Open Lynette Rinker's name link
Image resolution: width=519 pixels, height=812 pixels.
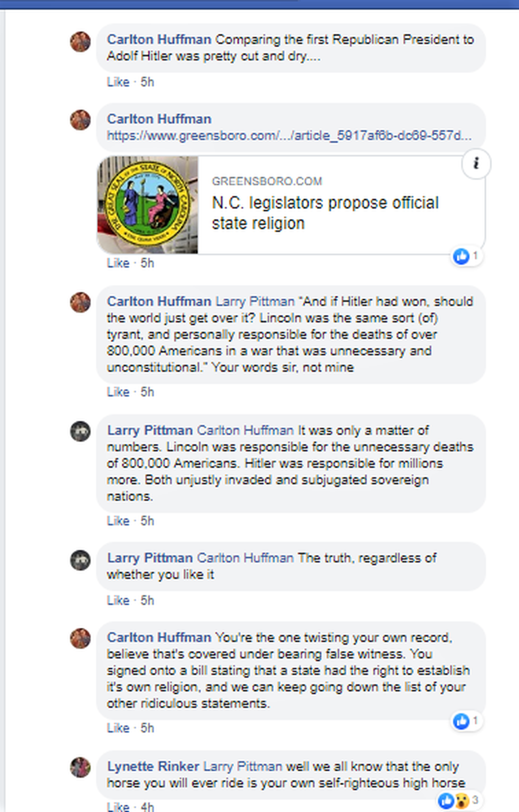click(x=153, y=767)
